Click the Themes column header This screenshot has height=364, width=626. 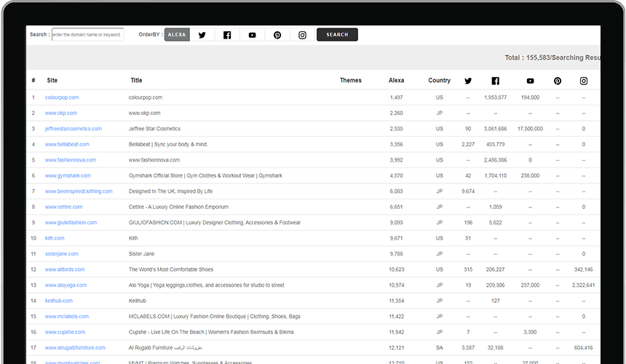point(351,80)
